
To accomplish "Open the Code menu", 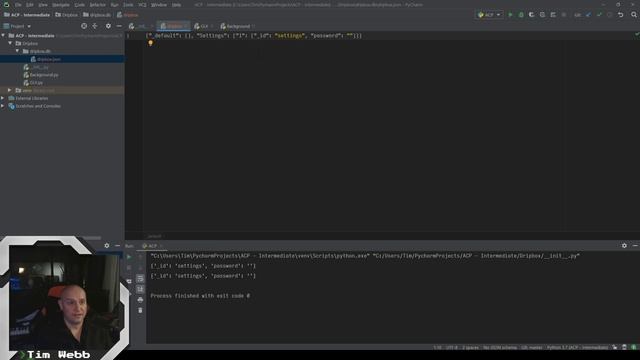I will [80, 5].
